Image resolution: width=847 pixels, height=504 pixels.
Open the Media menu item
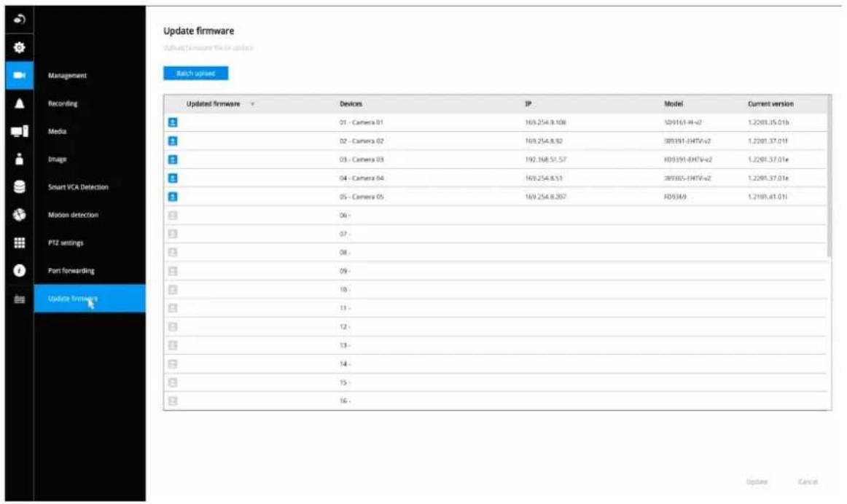[x=58, y=131]
